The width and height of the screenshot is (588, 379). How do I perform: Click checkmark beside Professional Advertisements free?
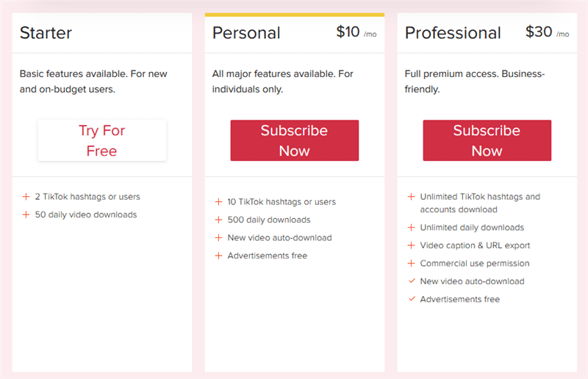[412, 299]
